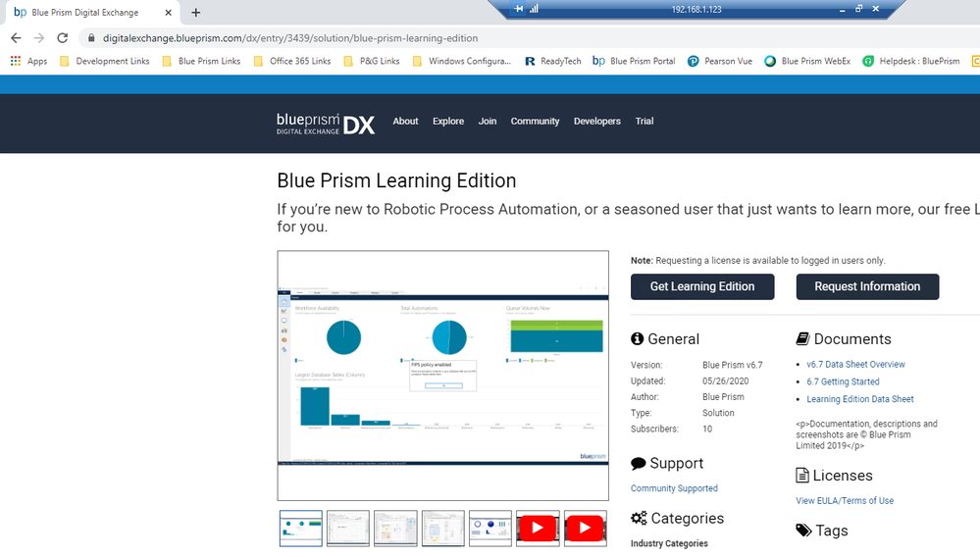980x557 pixels.
Task: Select the third screenshot thumbnail
Action: pos(395,529)
